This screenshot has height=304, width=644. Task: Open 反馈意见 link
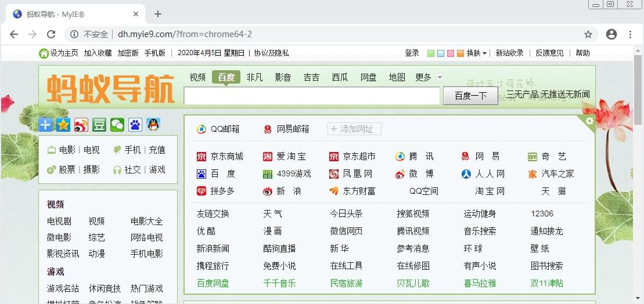(549, 53)
